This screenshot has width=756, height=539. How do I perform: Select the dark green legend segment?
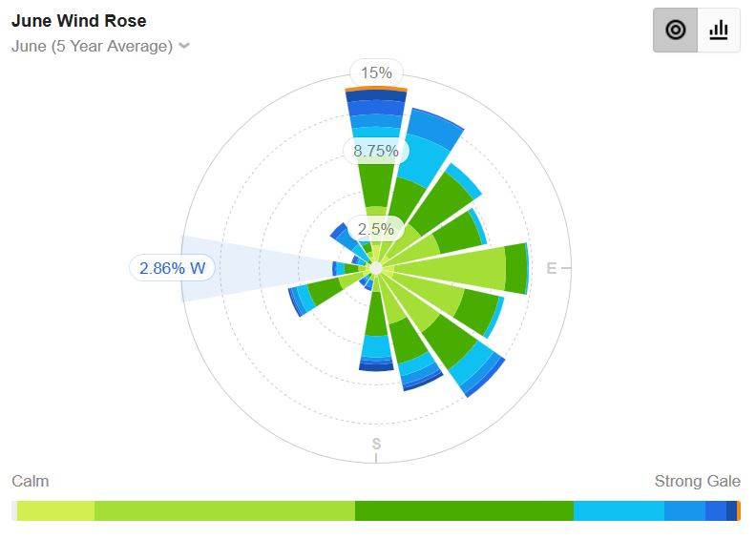(464, 511)
